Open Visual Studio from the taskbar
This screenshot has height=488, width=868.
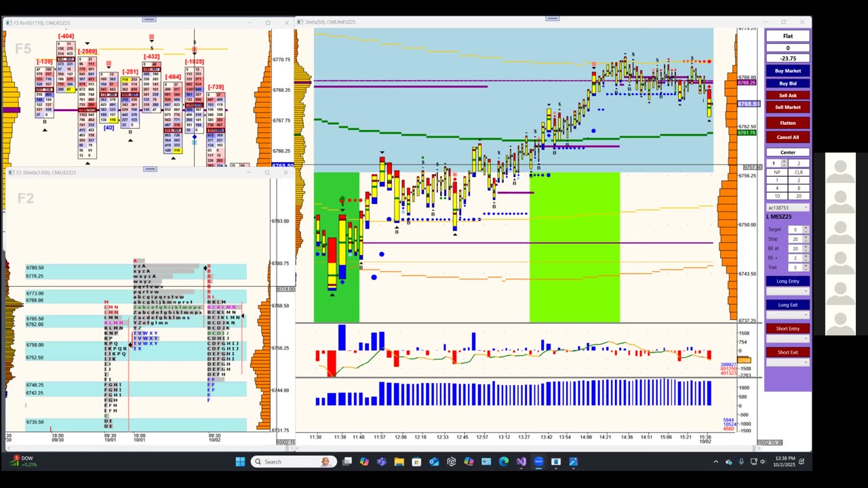521,462
